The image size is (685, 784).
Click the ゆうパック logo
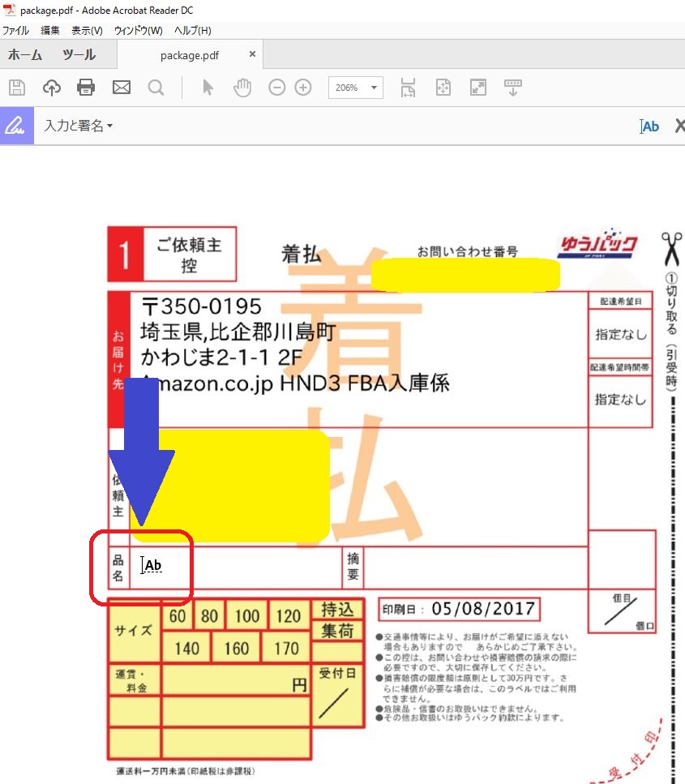[598, 244]
